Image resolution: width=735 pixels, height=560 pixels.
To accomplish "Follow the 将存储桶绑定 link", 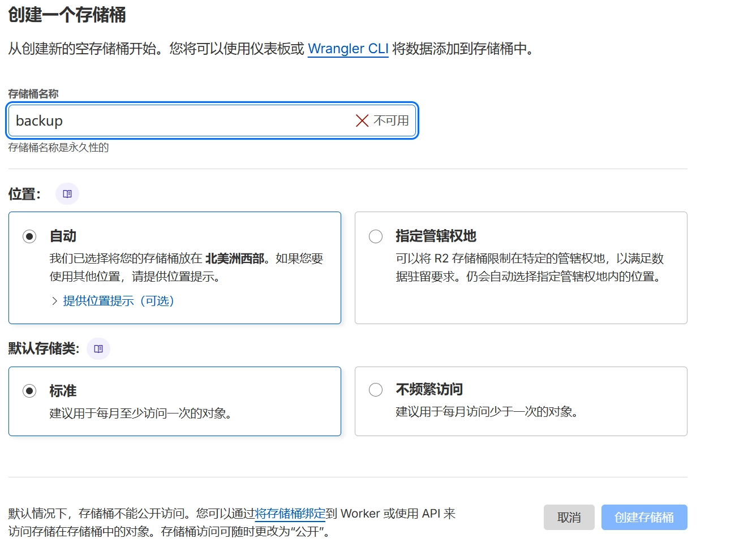I will (x=290, y=514).
